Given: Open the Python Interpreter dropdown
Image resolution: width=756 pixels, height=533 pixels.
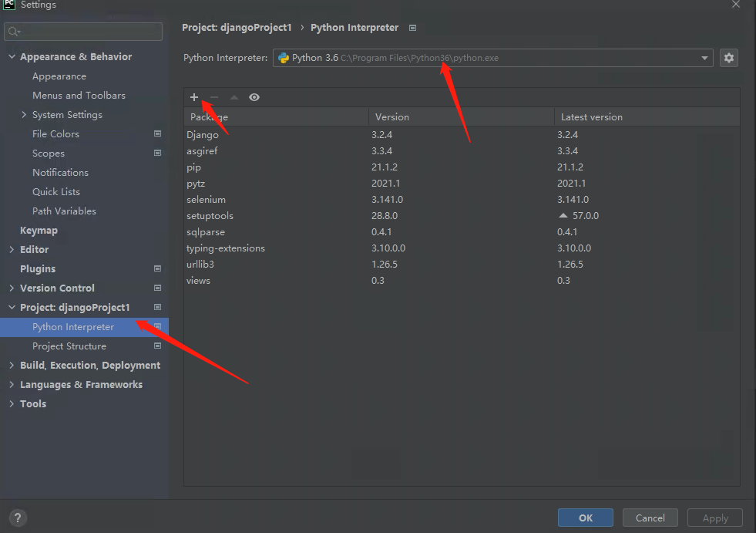Looking at the screenshot, I should [x=492, y=58].
